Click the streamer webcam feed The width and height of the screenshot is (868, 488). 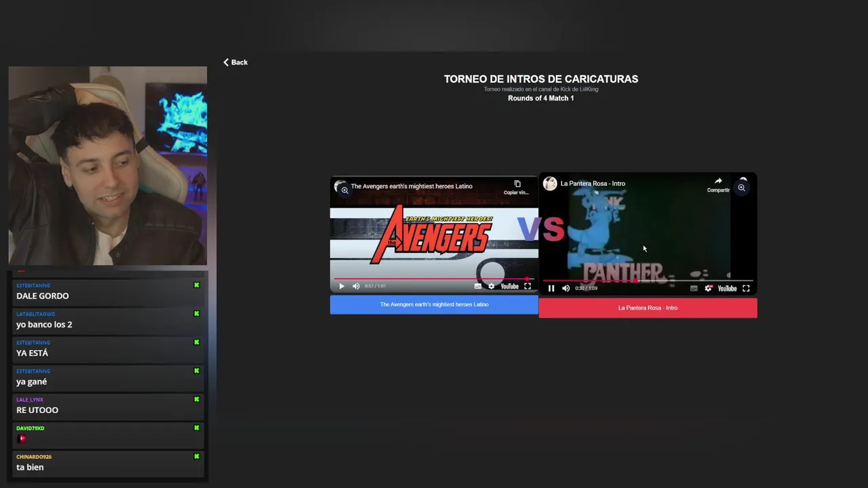coord(108,166)
